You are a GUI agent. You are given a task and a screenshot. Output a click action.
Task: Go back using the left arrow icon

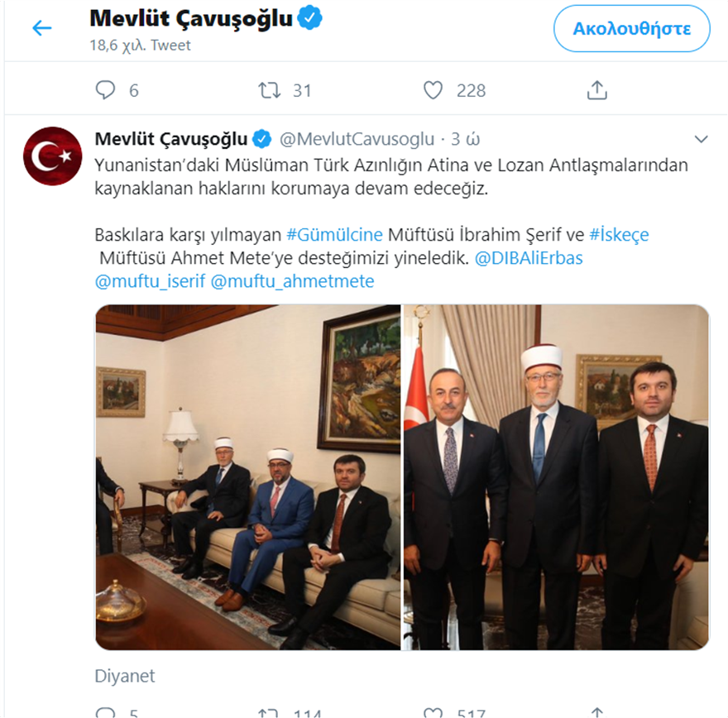(x=42, y=28)
